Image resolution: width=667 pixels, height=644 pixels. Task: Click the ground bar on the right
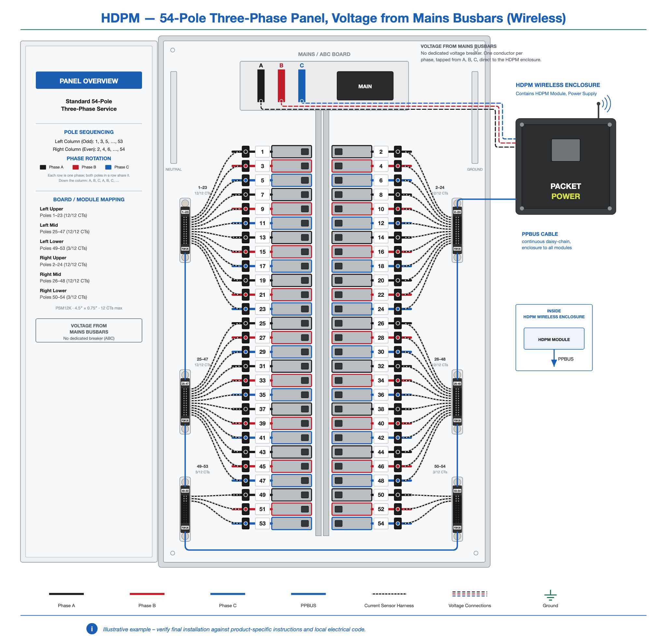[475, 117]
